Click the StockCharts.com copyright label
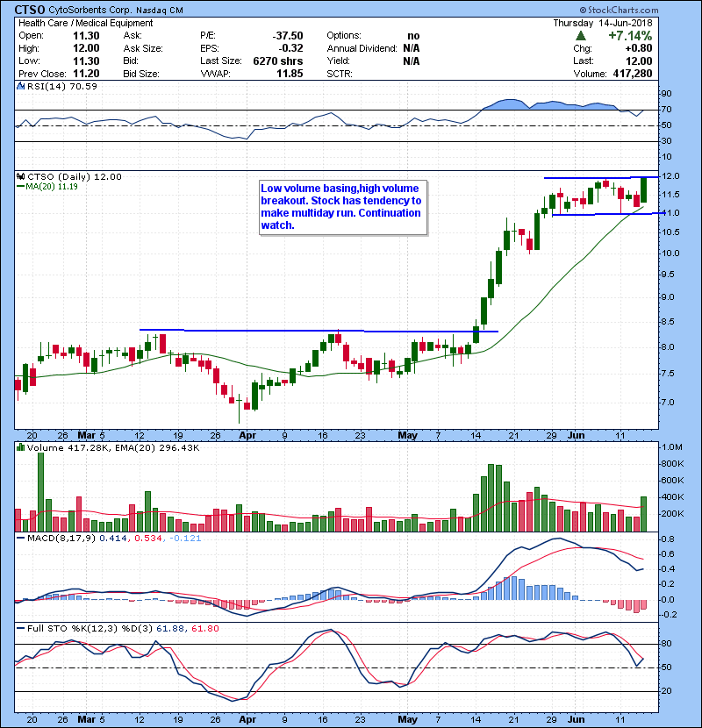Image resolution: width=702 pixels, height=728 pixels. (619, 10)
